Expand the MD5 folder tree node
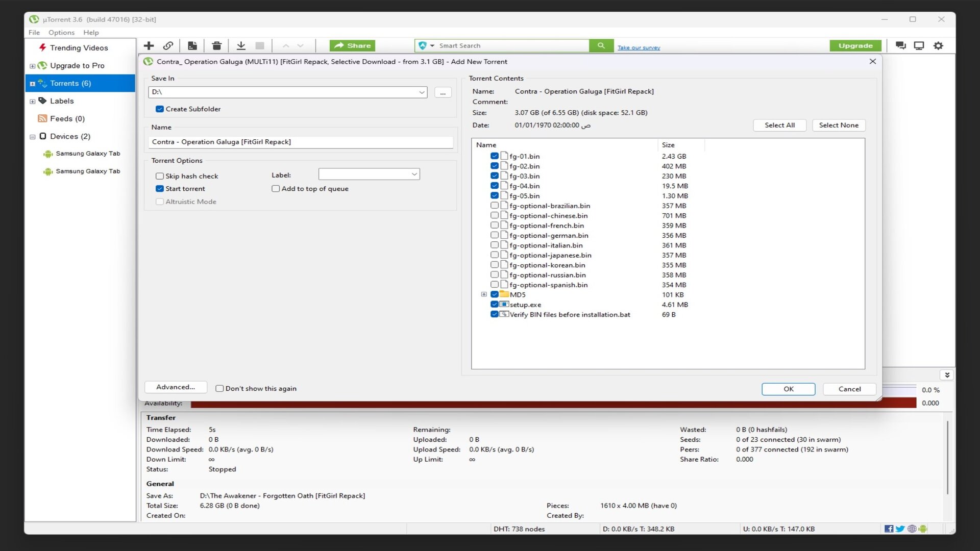Screen dimensions: 980x551 coord(484,294)
